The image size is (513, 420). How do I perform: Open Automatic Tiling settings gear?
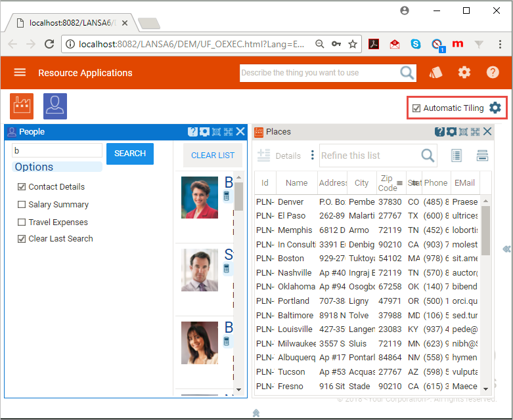coord(495,108)
